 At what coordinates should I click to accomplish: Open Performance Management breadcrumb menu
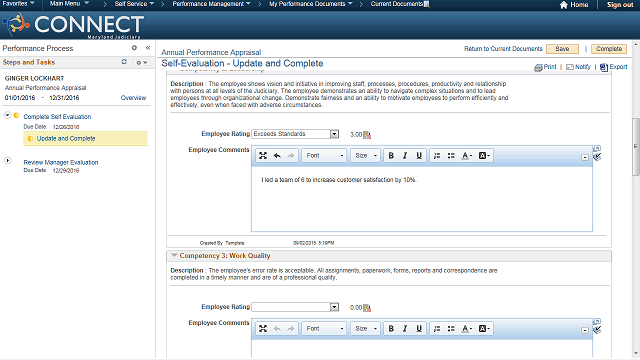(x=211, y=4)
